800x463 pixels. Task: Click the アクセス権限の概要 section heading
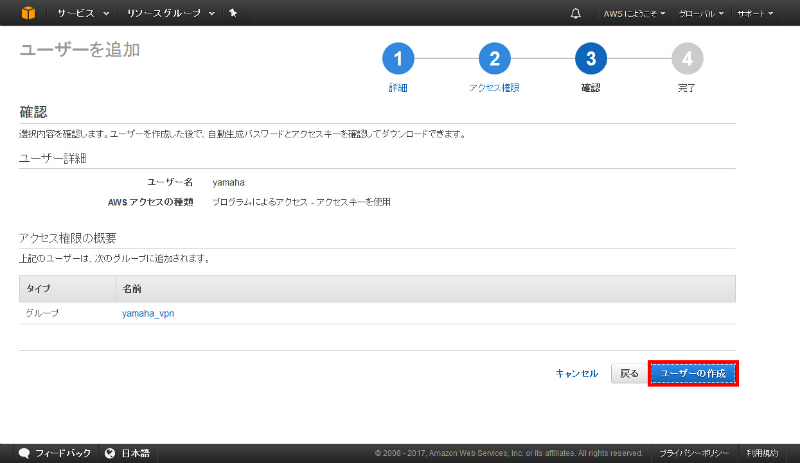68,238
